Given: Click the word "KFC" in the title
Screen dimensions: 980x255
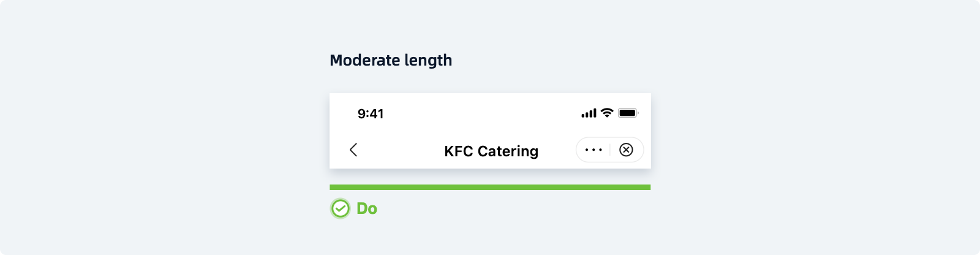Looking at the screenshot, I should point(458,151).
